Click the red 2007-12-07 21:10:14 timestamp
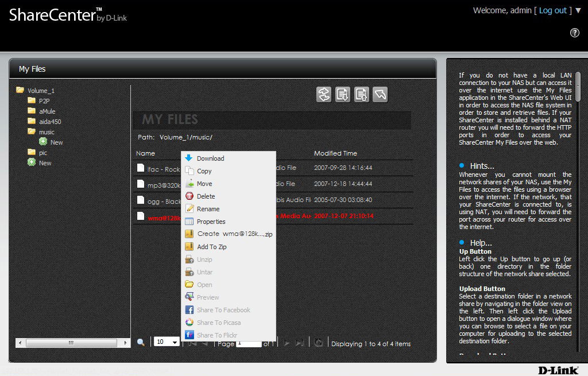Screen dimensions: 588x376 344,216
